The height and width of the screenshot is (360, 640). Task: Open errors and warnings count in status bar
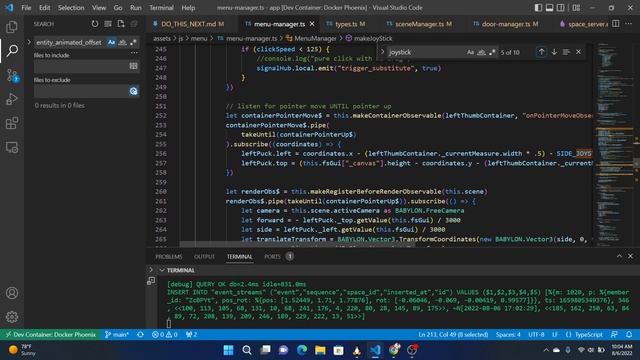[x=164, y=335]
